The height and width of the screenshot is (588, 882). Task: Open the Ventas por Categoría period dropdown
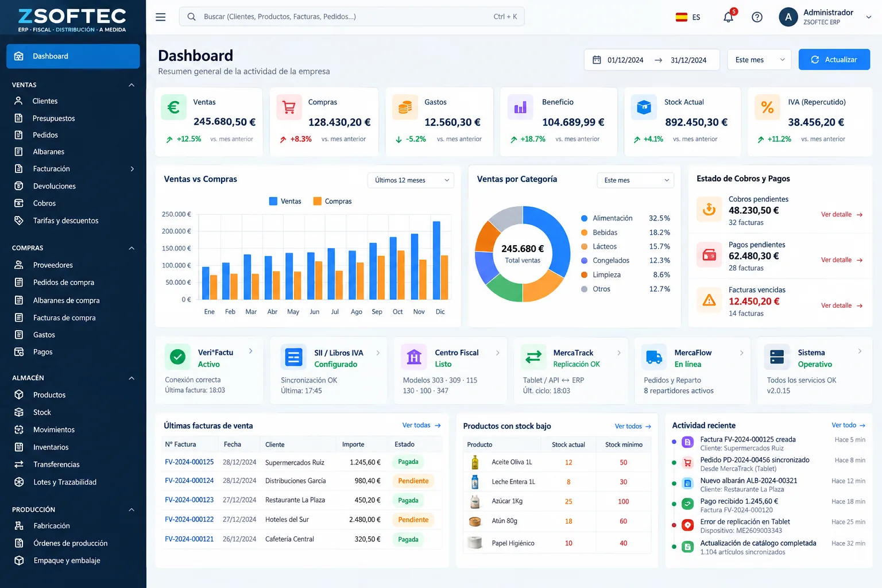pos(635,180)
